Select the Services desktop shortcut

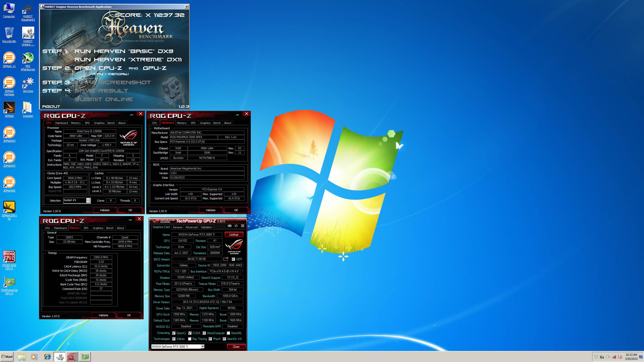click(28, 85)
